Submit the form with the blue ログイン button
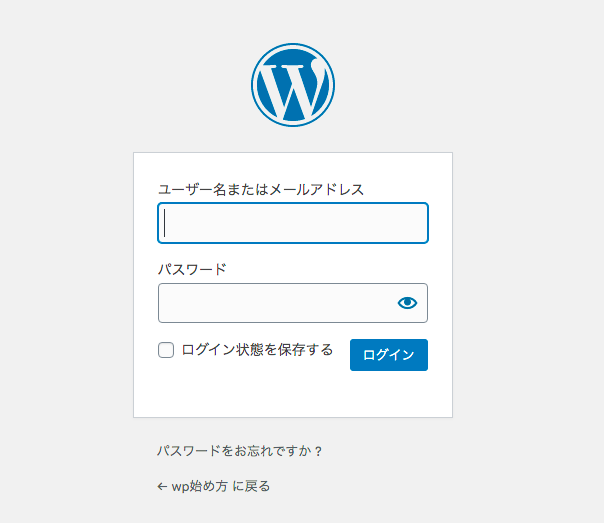The image size is (604, 523). coord(389,355)
